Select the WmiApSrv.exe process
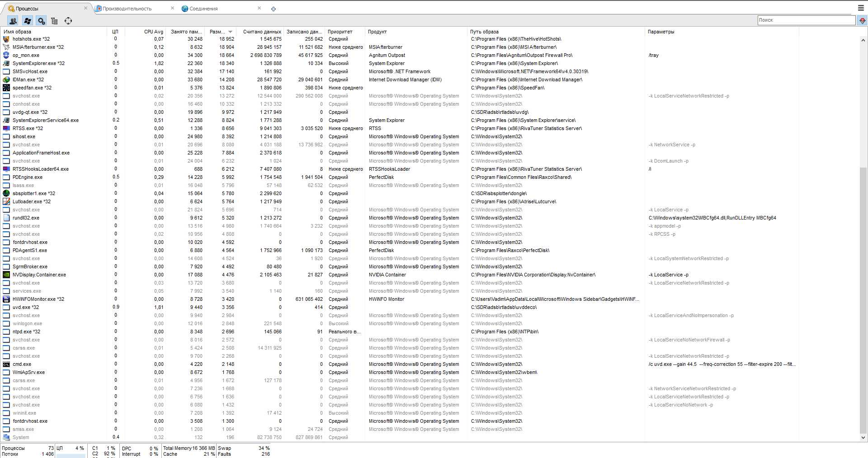This screenshot has width=868, height=458. [28, 372]
